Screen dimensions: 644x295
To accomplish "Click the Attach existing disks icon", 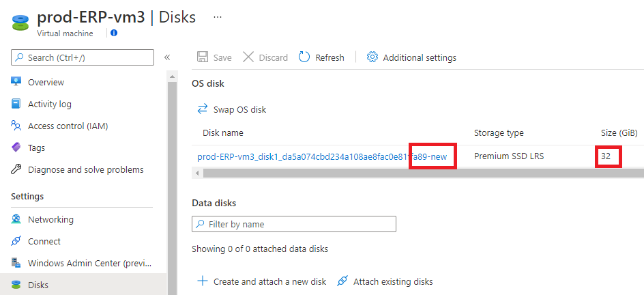I will pyautogui.click(x=342, y=281).
